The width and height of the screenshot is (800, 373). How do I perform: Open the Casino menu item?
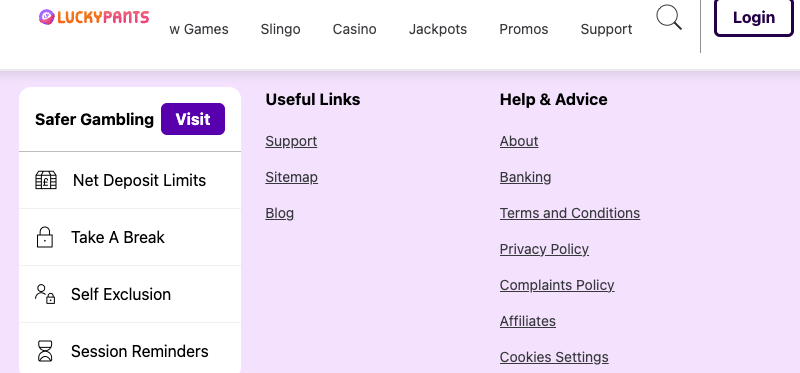(355, 29)
